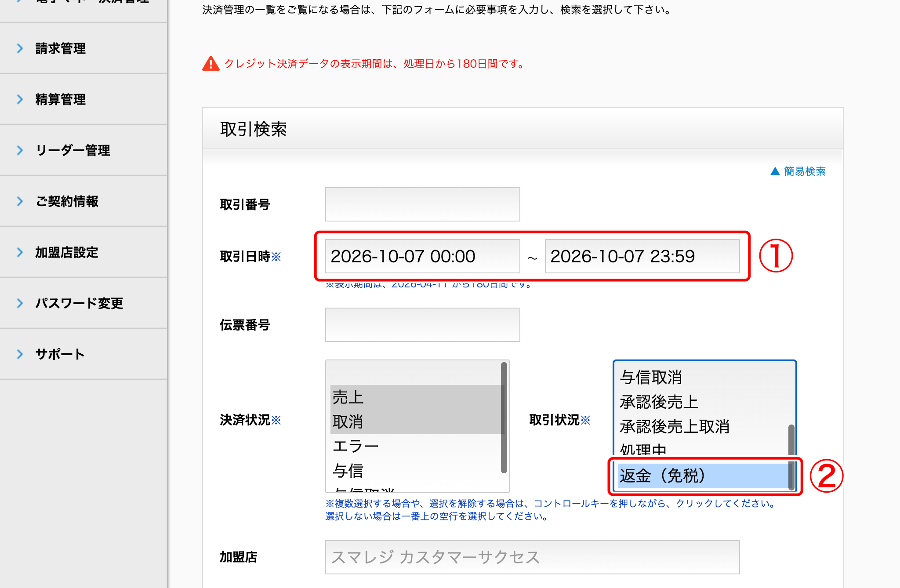The height and width of the screenshot is (588, 900).
Task: Select 与信取消 in 取引状況 list
Action: tap(703, 377)
